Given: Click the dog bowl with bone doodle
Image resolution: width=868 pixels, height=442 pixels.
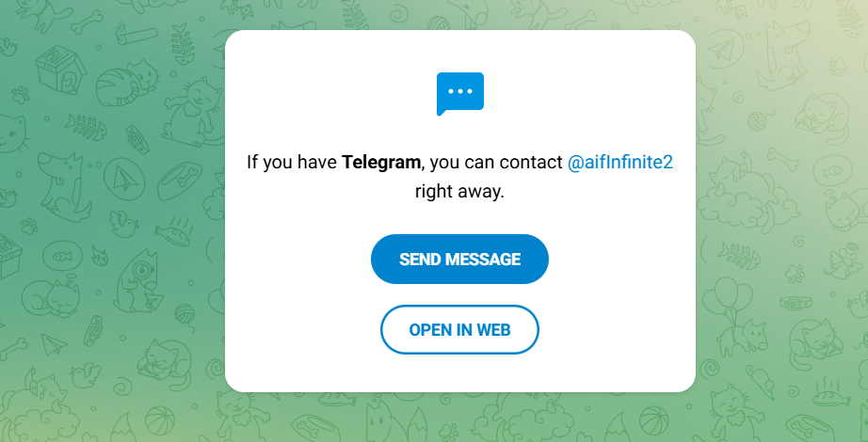Looking at the screenshot, I should (179, 177).
